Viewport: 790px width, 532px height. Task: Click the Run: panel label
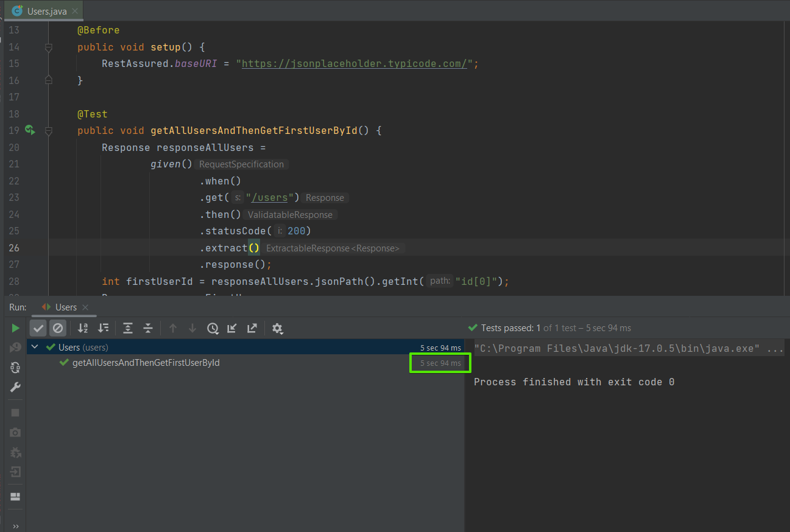pos(18,307)
